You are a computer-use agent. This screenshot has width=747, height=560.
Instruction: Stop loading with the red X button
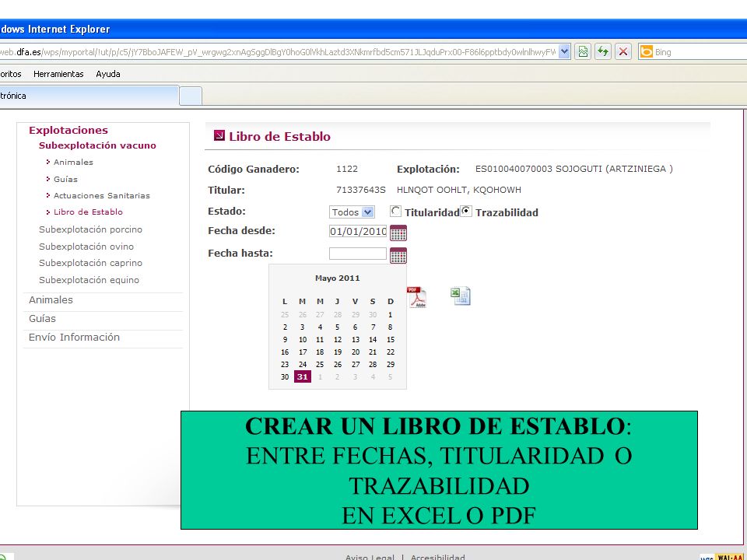pos(623,51)
